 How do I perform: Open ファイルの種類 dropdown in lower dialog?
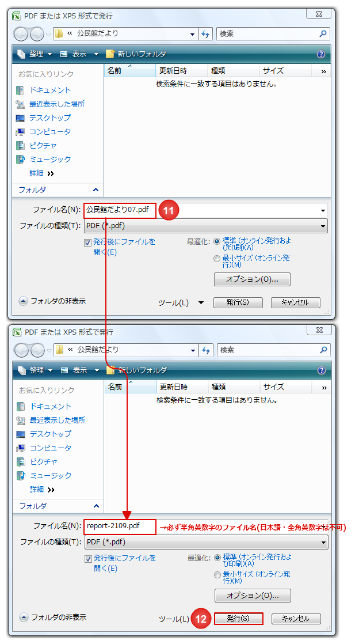pos(207,542)
